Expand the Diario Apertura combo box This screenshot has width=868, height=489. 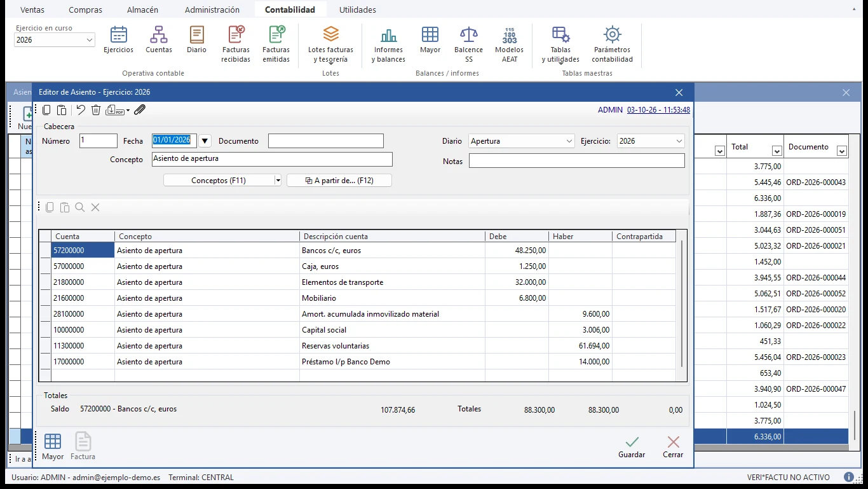(x=569, y=141)
